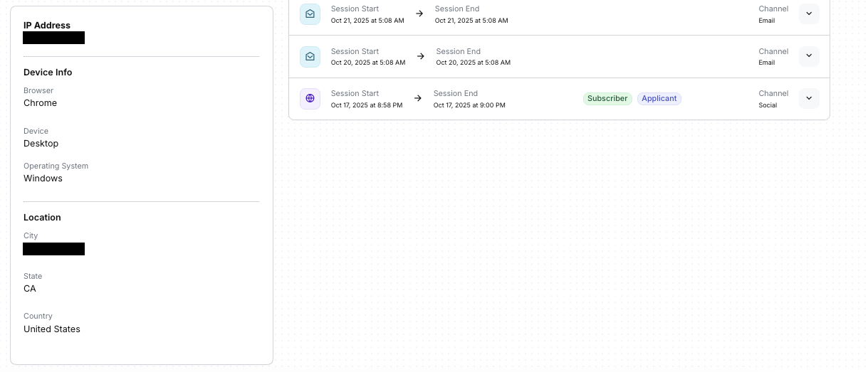Expand the Oct 17 Social session chevron
This screenshot has width=868, height=372.
tap(808, 99)
